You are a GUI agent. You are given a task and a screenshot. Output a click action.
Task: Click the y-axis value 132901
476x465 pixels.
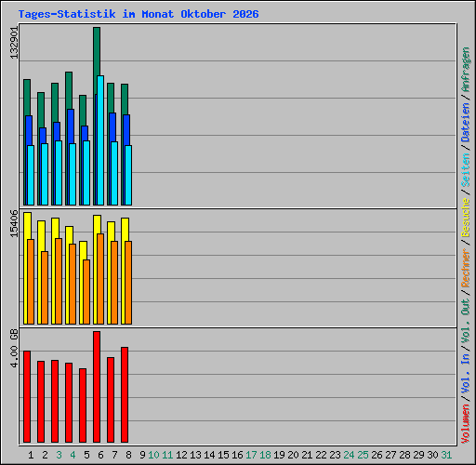coord(14,42)
